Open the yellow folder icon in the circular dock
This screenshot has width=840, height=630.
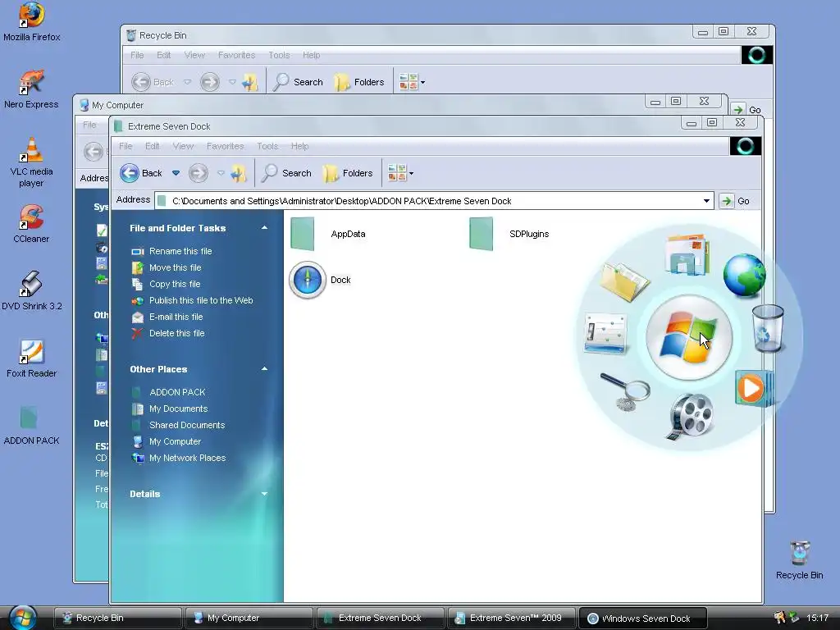point(625,281)
